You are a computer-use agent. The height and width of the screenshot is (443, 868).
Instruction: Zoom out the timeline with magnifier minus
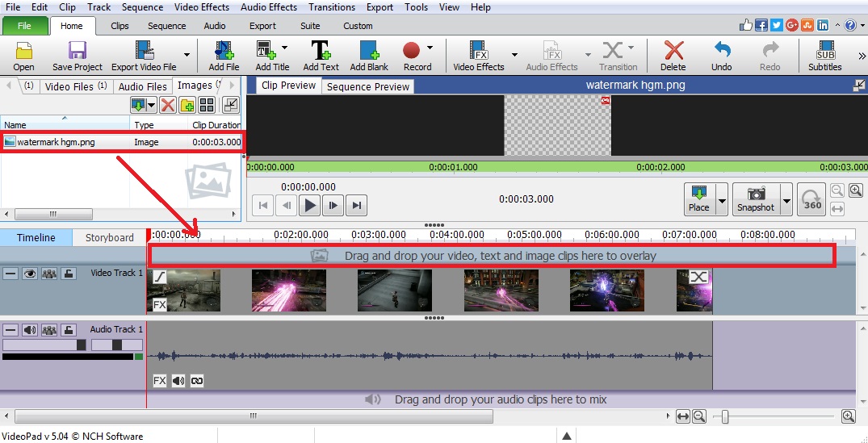pyautogui.click(x=698, y=416)
